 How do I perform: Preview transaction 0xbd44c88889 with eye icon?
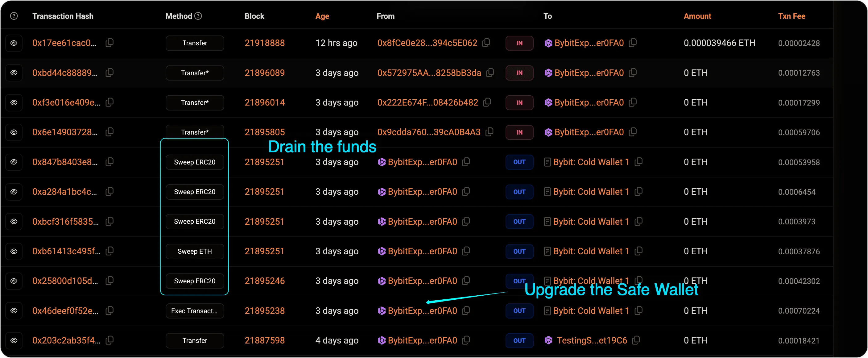[x=14, y=73]
